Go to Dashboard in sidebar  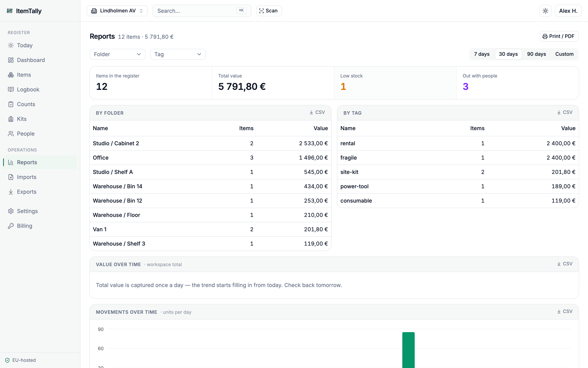(x=40, y=60)
